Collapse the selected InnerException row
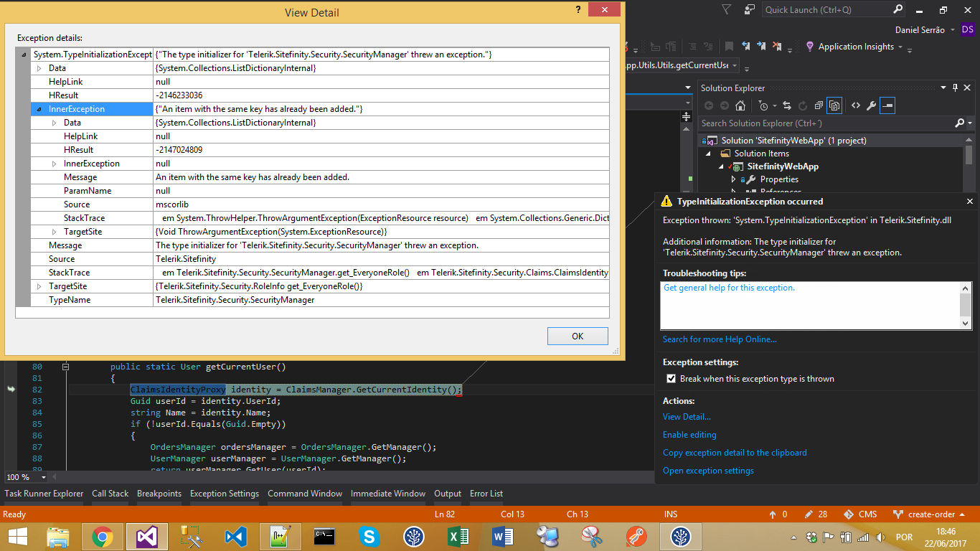The image size is (980, 551). [x=39, y=109]
